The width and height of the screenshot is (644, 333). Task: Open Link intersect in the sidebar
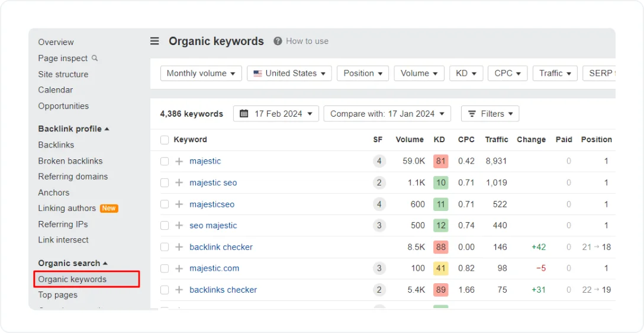(63, 240)
